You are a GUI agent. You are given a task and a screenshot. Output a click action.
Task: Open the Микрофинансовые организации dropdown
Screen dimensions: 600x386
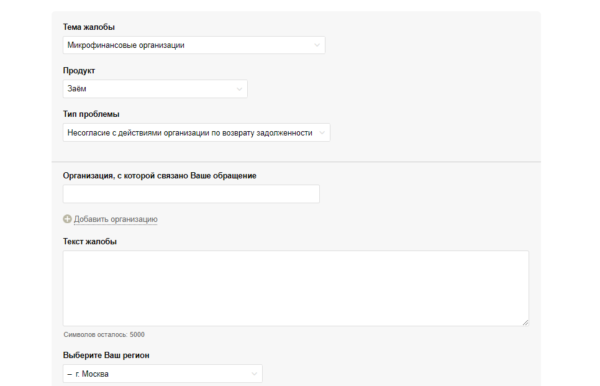[x=194, y=45]
